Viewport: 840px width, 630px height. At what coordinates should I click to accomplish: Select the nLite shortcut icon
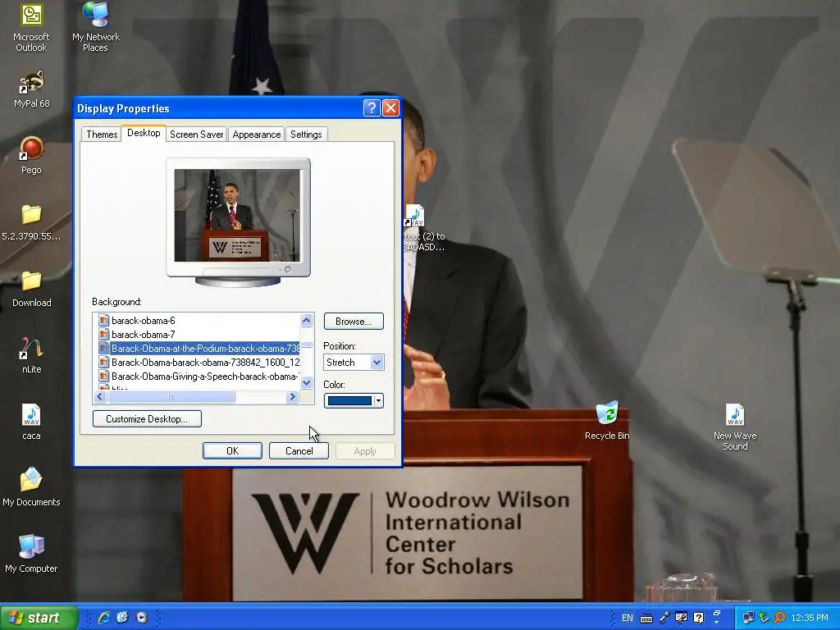[32, 355]
